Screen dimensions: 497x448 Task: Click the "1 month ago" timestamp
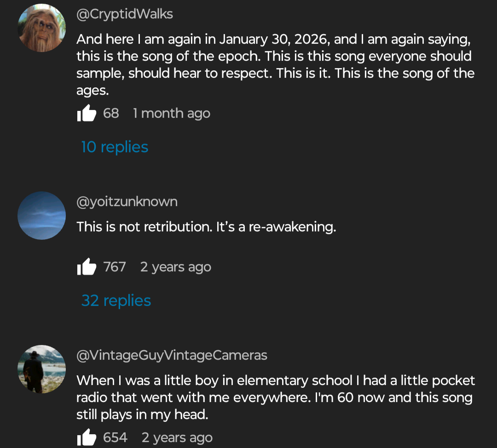172,113
